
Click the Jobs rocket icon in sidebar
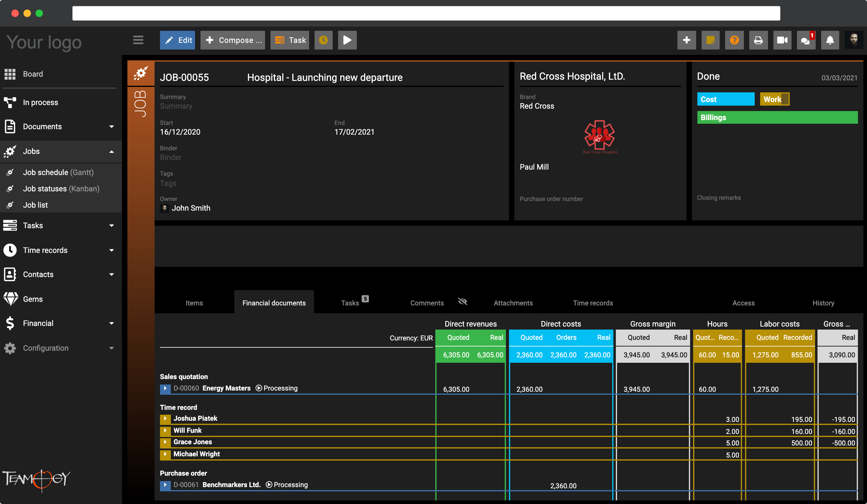click(10, 152)
